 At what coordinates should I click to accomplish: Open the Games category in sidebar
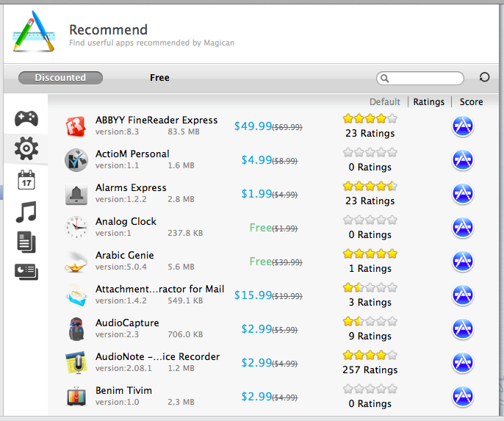(x=26, y=118)
